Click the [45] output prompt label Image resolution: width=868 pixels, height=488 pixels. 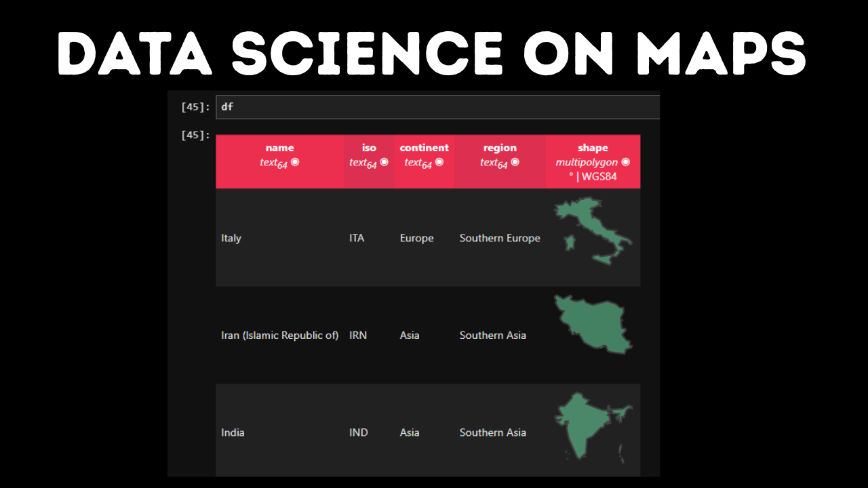click(195, 135)
